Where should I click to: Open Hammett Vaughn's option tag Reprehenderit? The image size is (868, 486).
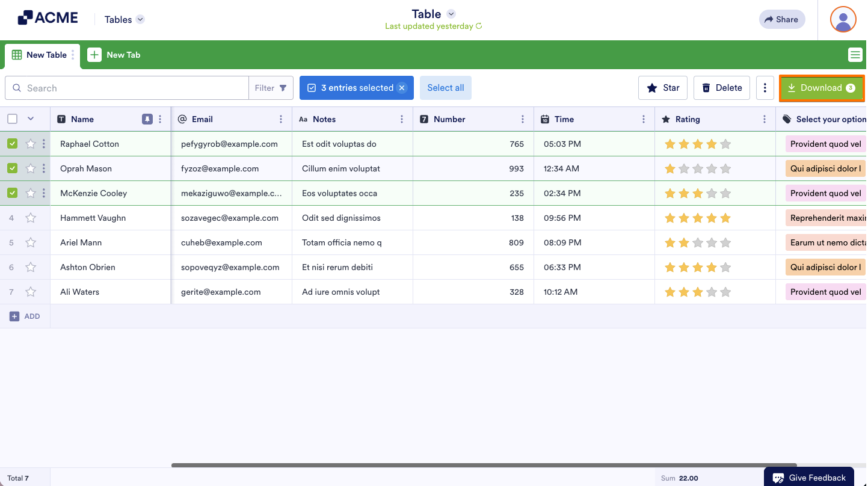[x=826, y=218]
